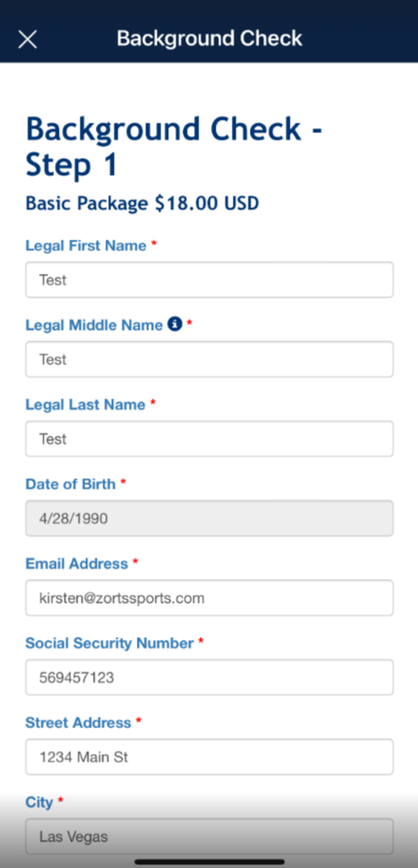Click the Background Check title in header bar
The height and width of the screenshot is (868, 418).
click(x=210, y=39)
